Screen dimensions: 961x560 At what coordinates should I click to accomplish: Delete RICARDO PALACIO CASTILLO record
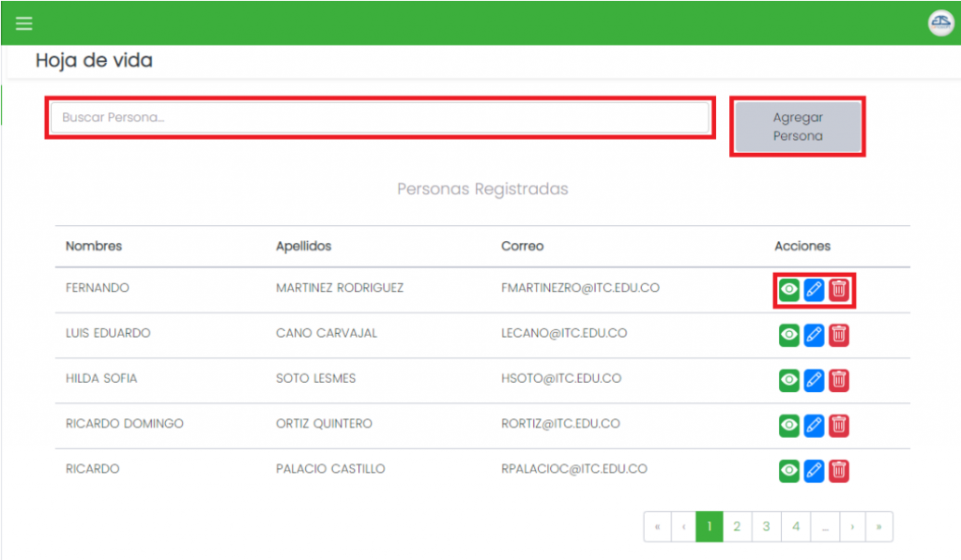click(839, 470)
